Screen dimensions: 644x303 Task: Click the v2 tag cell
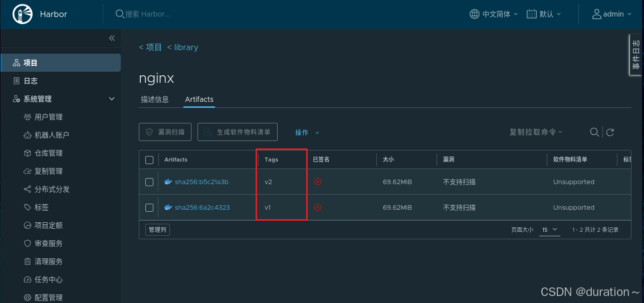pyautogui.click(x=268, y=182)
